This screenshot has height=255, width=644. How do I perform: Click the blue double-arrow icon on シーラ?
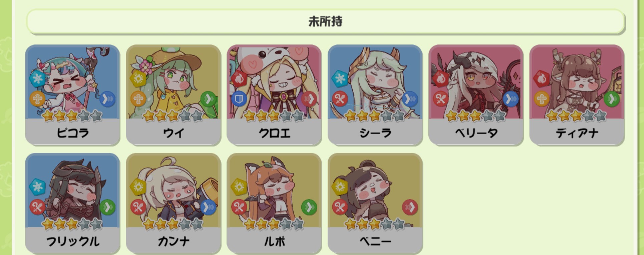pos(410,99)
